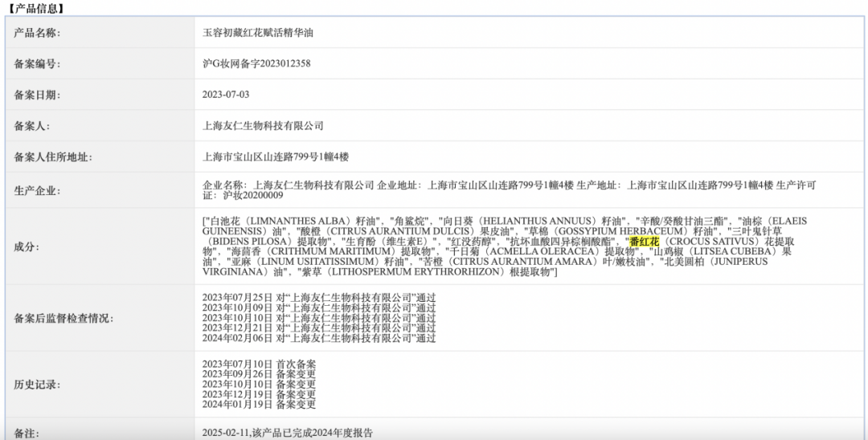Viewport: 868px width, 440px height.
Task: Click the 2023年10月09日 inspection entry
Action: tap(319, 308)
